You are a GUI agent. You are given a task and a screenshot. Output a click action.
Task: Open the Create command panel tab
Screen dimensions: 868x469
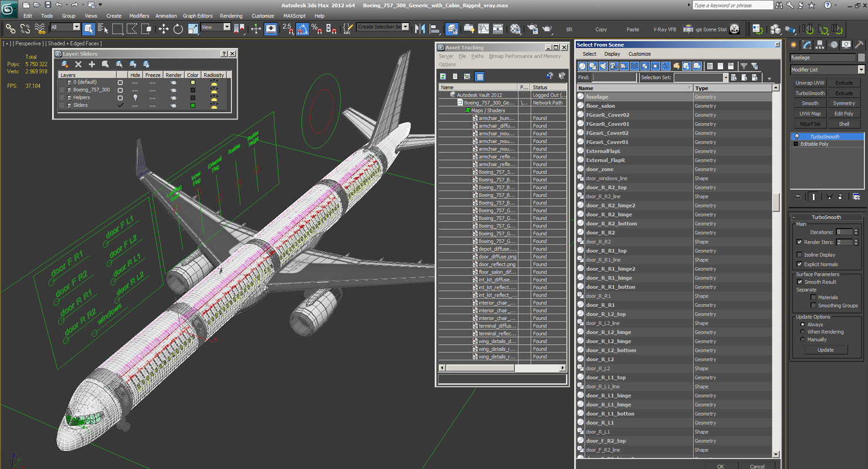(794, 45)
